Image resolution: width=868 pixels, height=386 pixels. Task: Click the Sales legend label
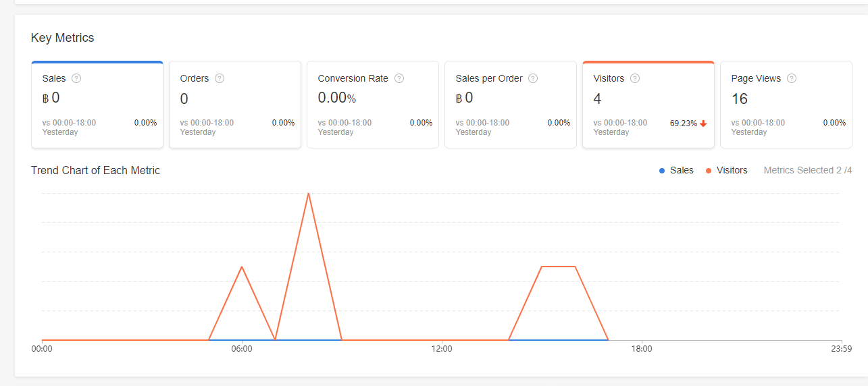click(682, 171)
